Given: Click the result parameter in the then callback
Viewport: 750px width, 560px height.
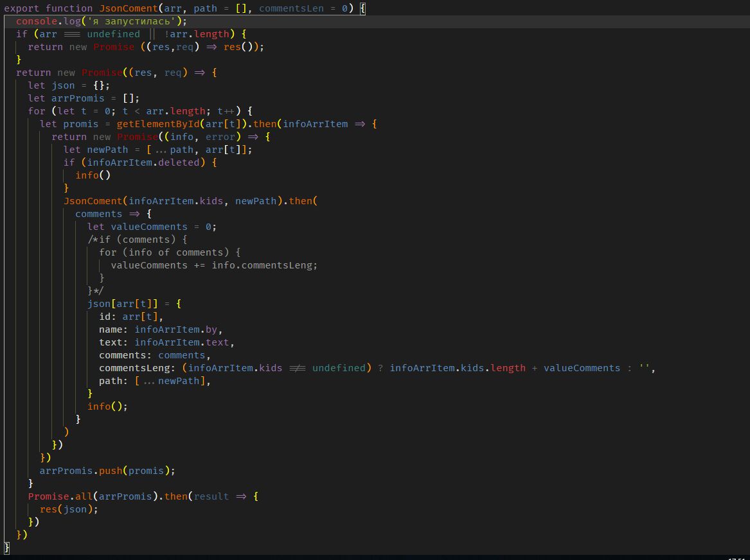Looking at the screenshot, I should (211, 496).
